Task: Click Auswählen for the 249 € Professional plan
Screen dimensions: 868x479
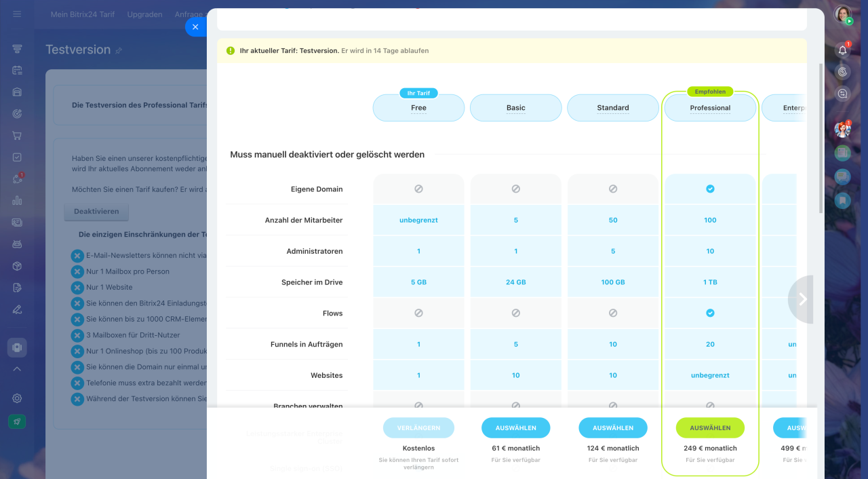Action: [x=710, y=428]
